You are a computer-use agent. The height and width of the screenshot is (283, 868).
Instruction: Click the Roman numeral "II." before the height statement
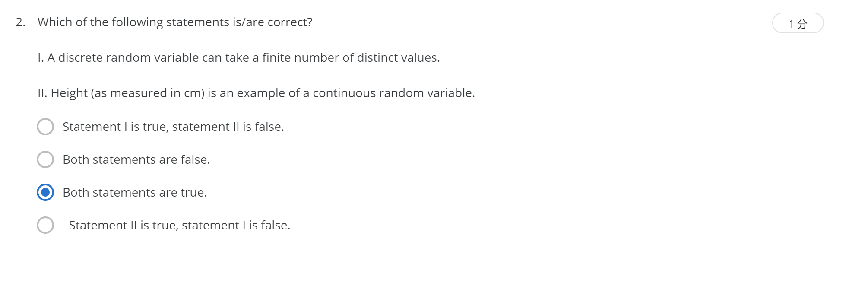42,93
